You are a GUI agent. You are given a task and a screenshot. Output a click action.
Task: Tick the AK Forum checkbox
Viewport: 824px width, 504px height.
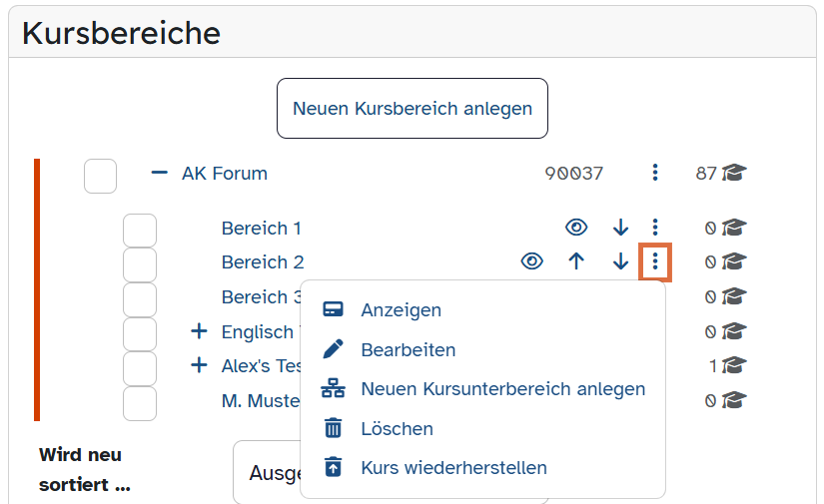pos(100,177)
